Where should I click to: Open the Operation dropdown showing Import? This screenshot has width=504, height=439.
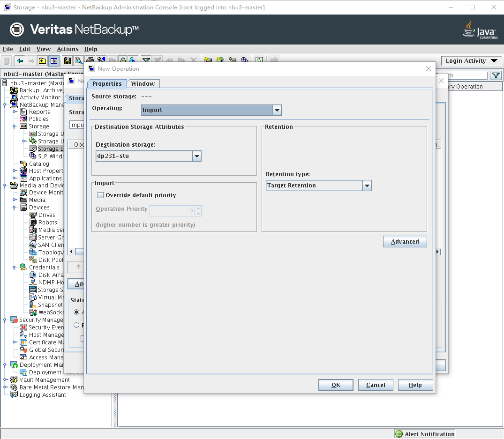tap(277, 110)
